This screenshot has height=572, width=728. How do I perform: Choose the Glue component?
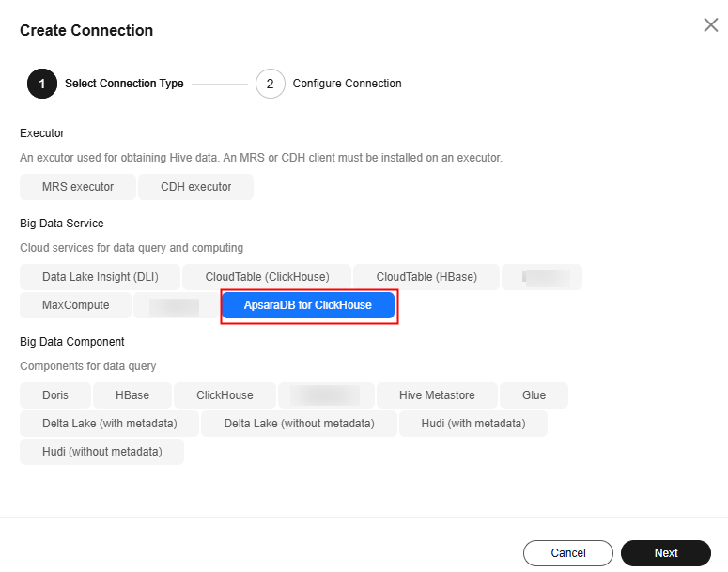pyautogui.click(x=534, y=395)
